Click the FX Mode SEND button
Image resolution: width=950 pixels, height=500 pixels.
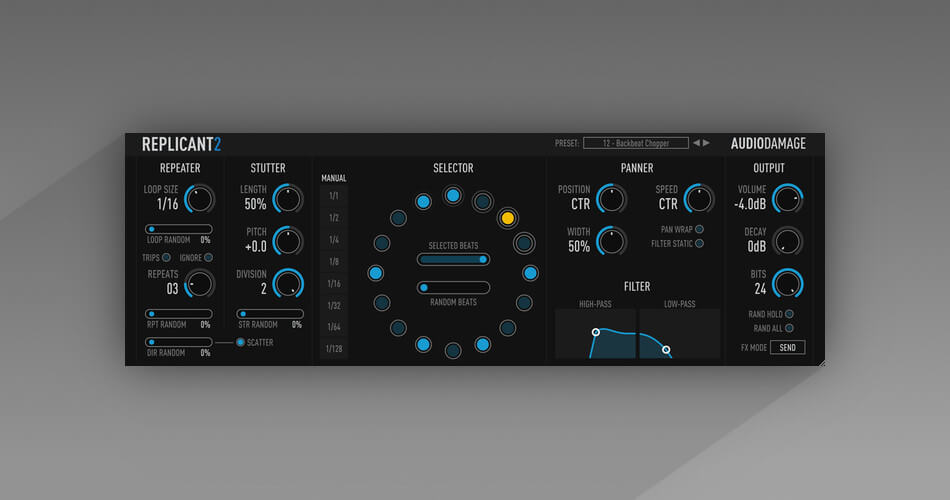(x=788, y=347)
